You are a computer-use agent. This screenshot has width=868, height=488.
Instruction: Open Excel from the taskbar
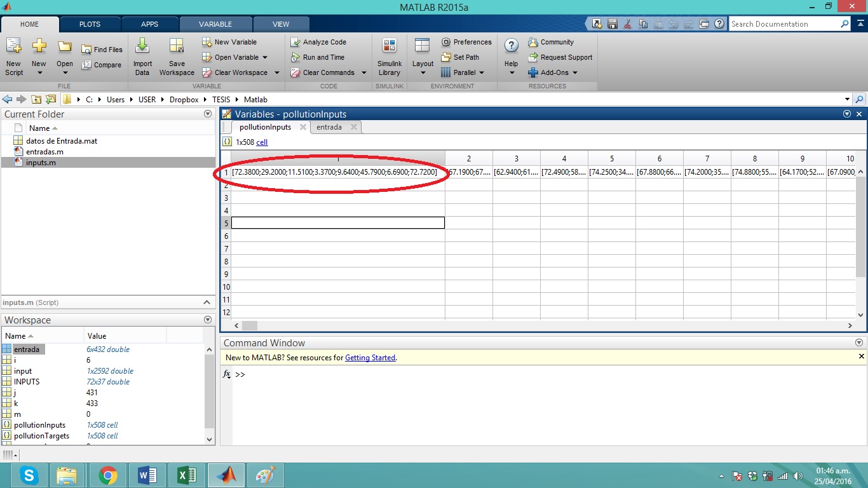point(186,475)
